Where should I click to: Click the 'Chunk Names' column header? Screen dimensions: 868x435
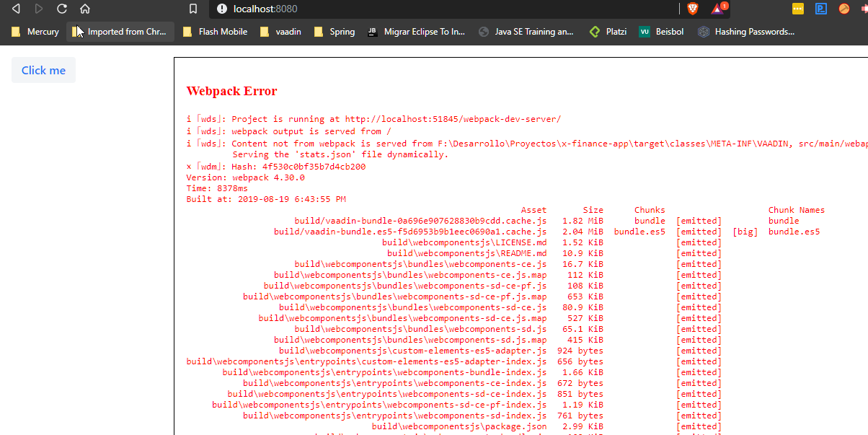[797, 210]
